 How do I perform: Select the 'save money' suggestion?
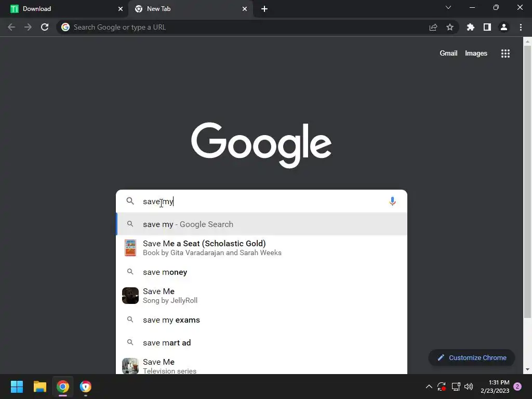point(261,272)
